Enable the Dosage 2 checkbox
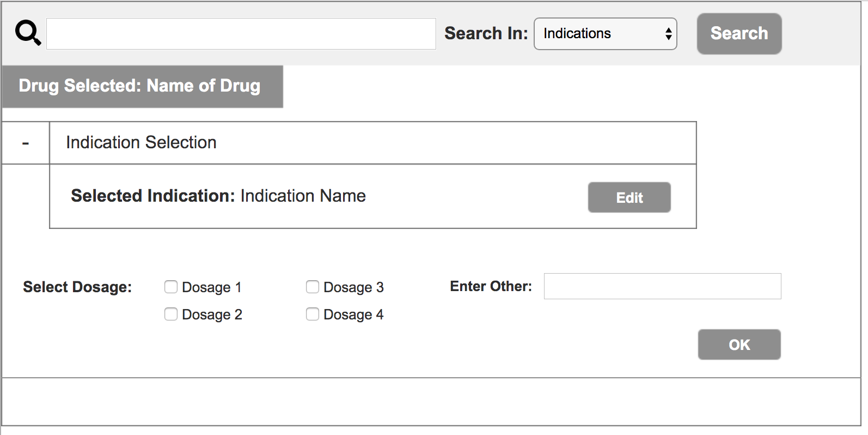 (x=171, y=314)
